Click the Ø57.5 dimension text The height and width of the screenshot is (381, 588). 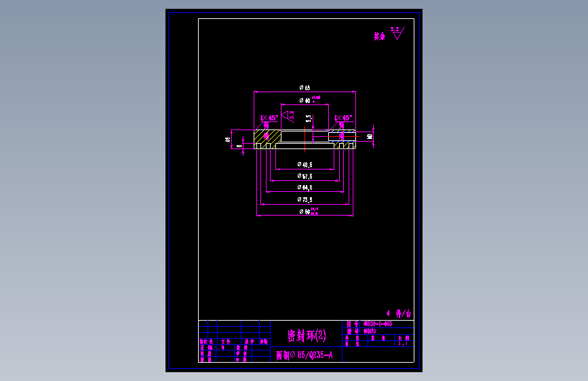305,176
